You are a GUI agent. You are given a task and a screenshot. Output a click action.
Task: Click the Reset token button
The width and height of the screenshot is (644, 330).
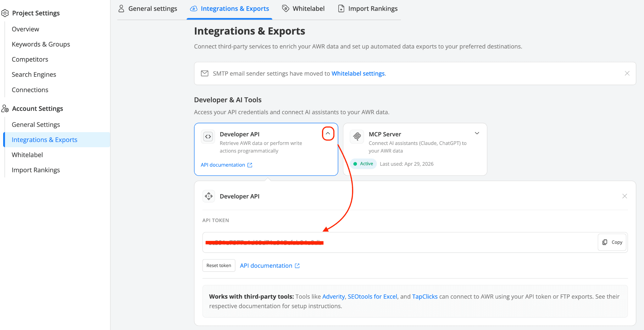(219, 266)
